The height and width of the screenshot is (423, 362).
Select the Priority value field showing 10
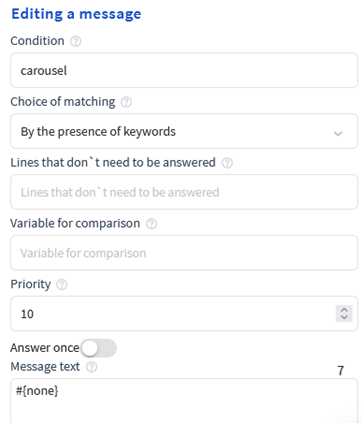pyautogui.click(x=184, y=314)
